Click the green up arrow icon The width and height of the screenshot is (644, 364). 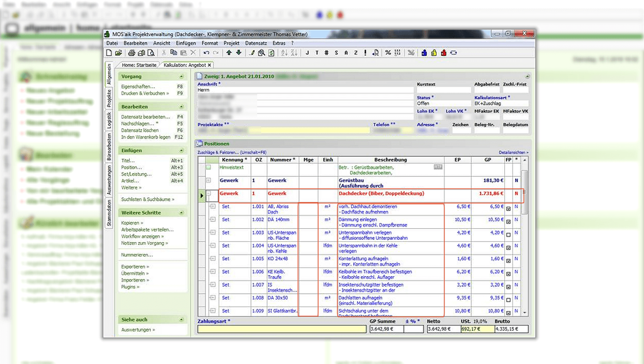click(229, 53)
